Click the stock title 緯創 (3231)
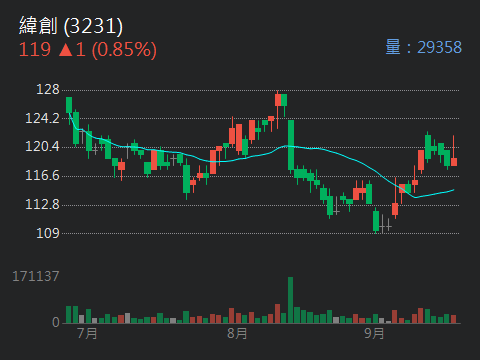480x360 pixels. (x=71, y=26)
